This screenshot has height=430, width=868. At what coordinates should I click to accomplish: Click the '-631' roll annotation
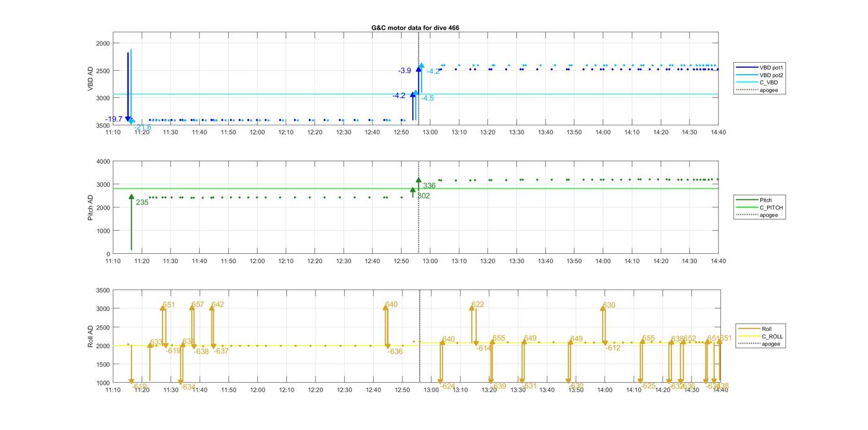pyautogui.click(x=529, y=386)
